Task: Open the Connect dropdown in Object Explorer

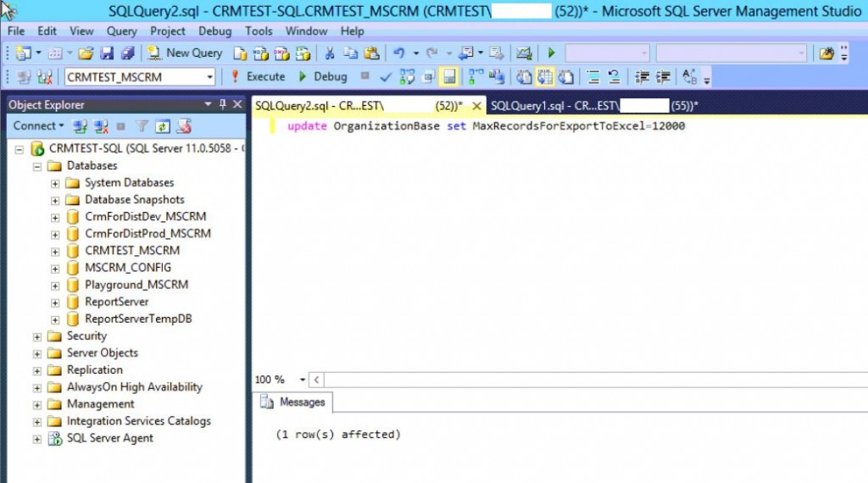Action: (38, 126)
